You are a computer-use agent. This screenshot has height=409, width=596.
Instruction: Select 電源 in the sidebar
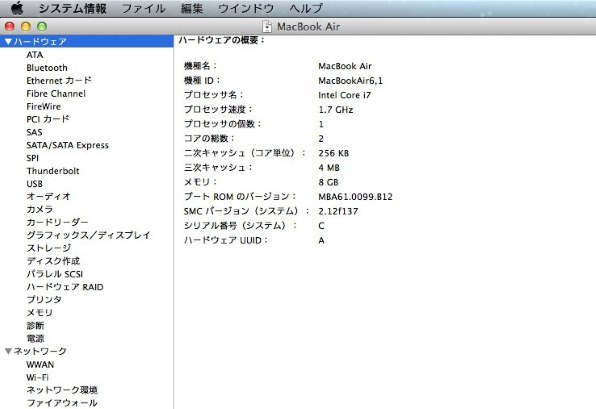pyautogui.click(x=35, y=338)
